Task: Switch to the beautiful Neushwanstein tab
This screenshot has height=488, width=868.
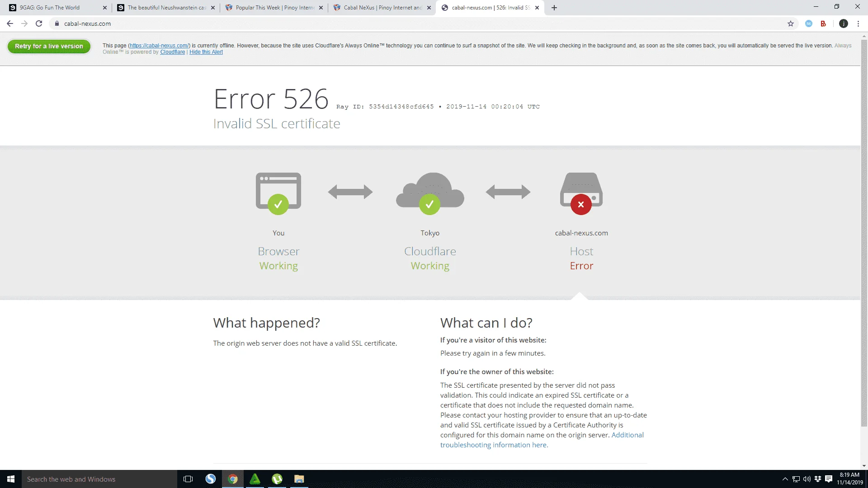Action: (x=166, y=8)
